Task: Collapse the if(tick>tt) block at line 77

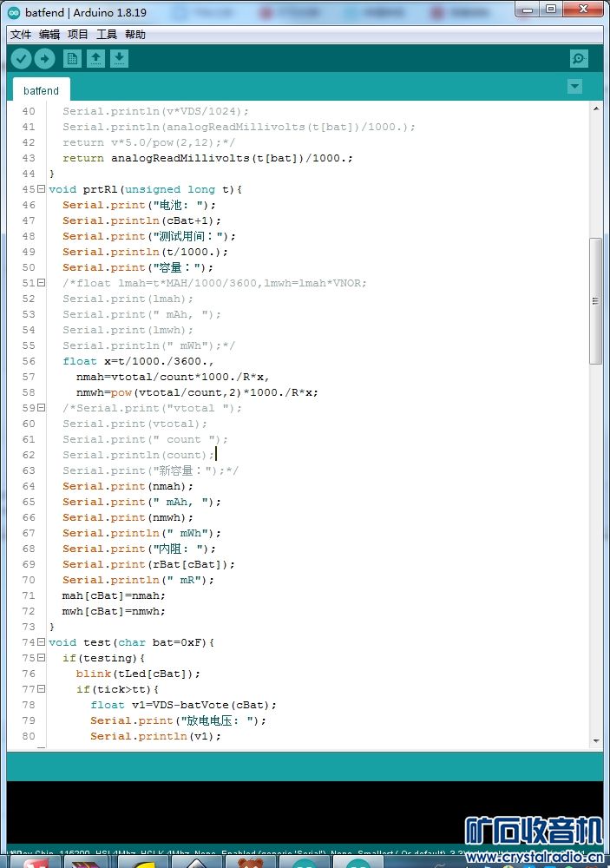Action: [41, 689]
